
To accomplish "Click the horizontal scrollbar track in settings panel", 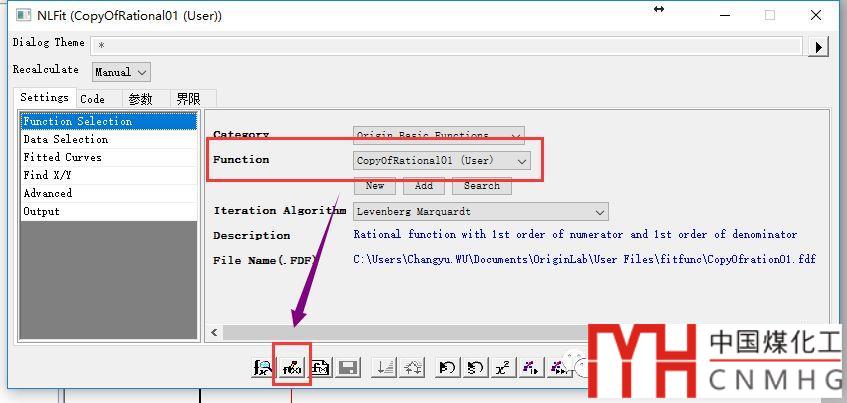I will [405, 332].
